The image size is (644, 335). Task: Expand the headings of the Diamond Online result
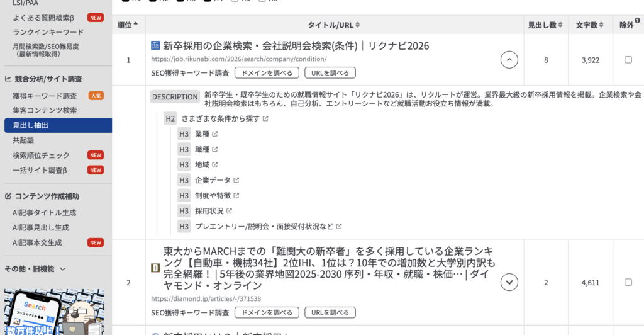[509, 282]
